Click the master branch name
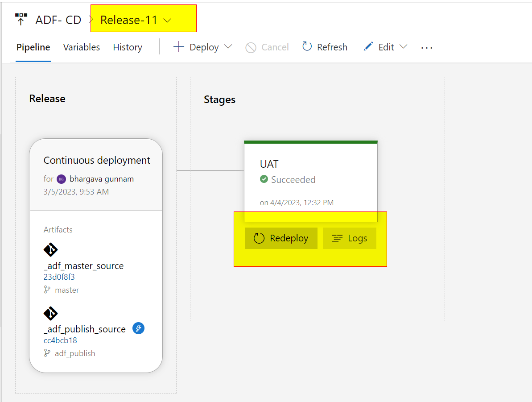Image resolution: width=532 pixels, height=402 pixels. click(x=67, y=290)
